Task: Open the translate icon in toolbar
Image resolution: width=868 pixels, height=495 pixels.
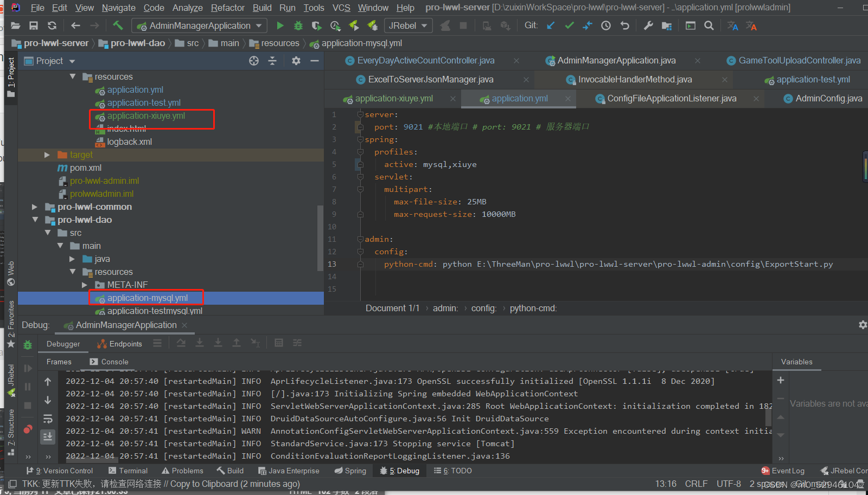Action: tap(733, 25)
